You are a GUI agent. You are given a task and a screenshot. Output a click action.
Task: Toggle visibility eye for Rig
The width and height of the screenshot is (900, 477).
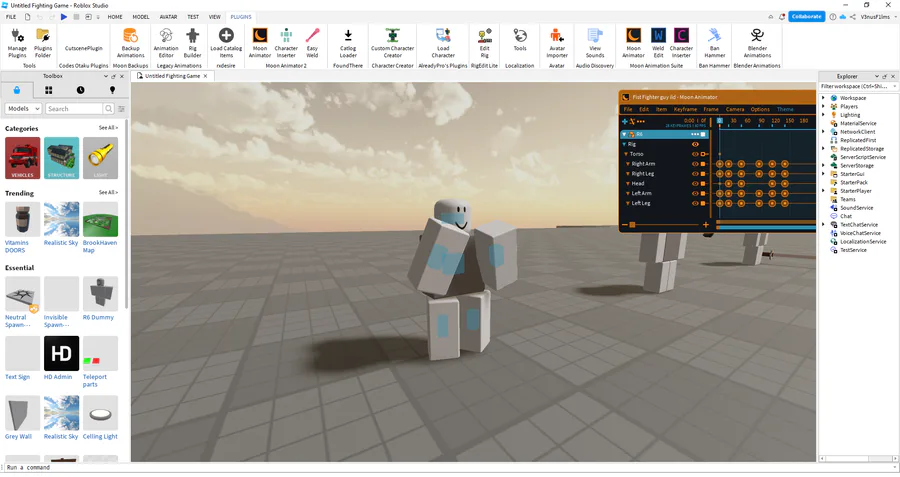pos(695,144)
